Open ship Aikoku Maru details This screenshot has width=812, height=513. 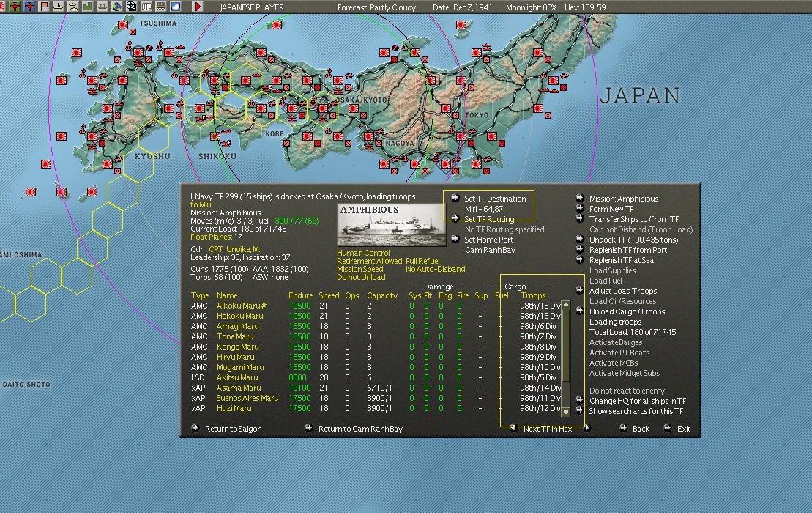coord(242,306)
